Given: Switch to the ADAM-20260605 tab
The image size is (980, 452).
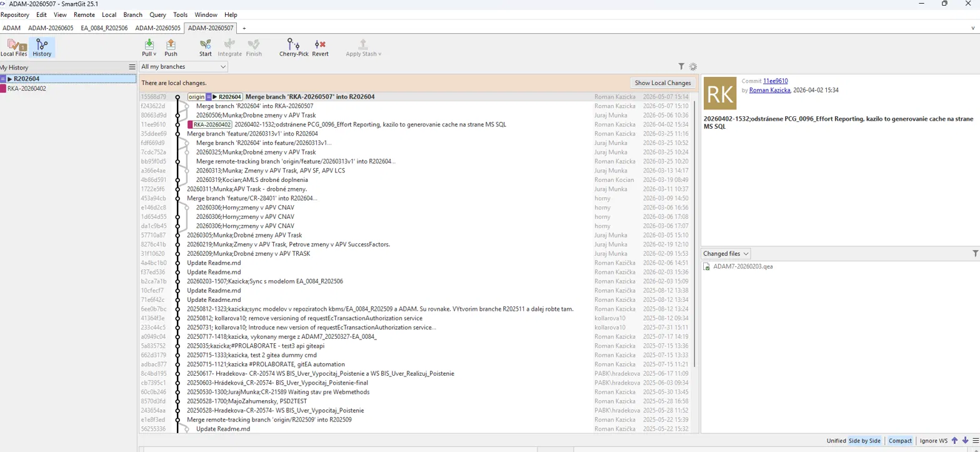Looking at the screenshot, I should click(51, 28).
